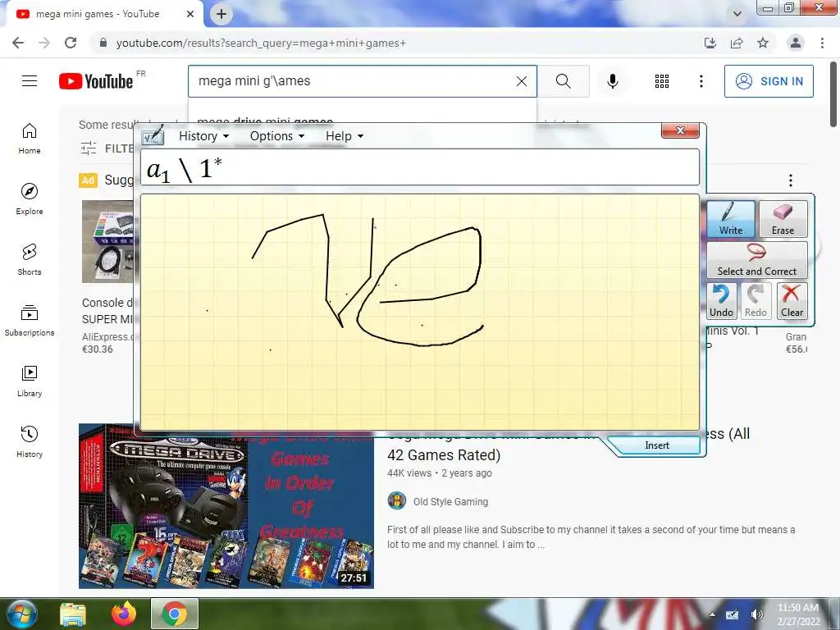Open Firefox from the taskbar
840x630 pixels.
click(x=124, y=614)
